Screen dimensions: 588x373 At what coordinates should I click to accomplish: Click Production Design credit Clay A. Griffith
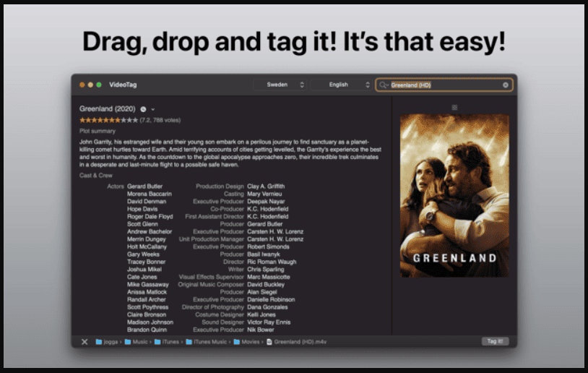pyautogui.click(x=266, y=186)
